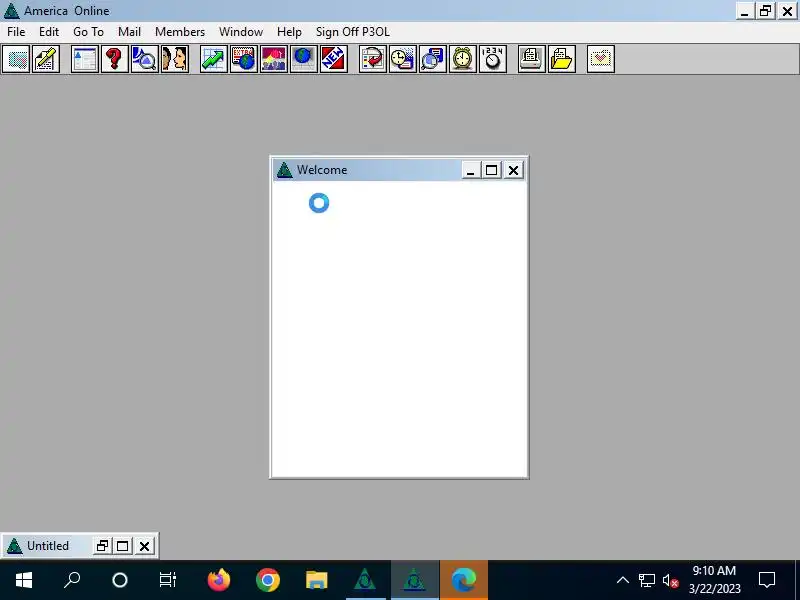Click the Center Stage spotlight icon
This screenshot has width=800, height=600.
274,59
